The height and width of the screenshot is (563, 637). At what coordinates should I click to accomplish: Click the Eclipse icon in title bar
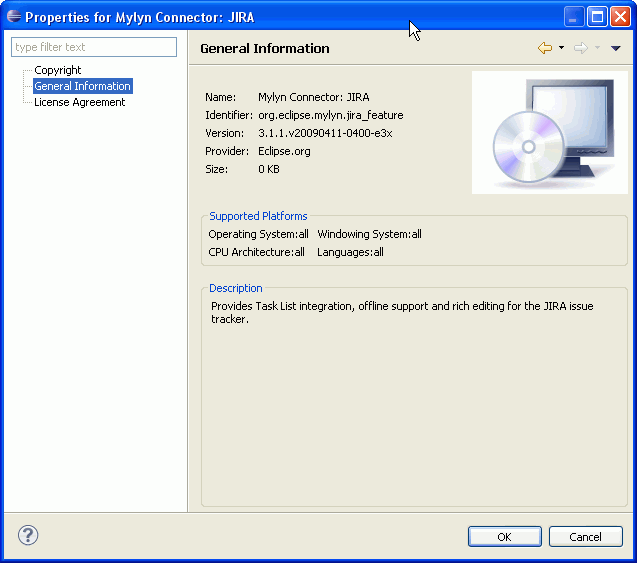coord(13,16)
